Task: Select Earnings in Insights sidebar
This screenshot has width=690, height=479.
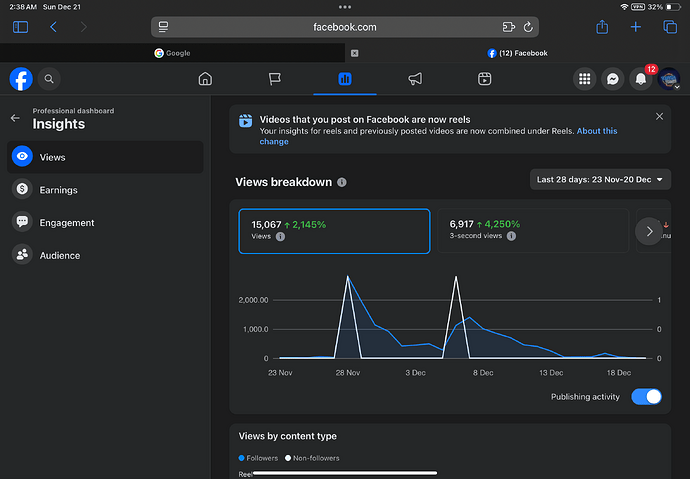Action: pos(58,190)
